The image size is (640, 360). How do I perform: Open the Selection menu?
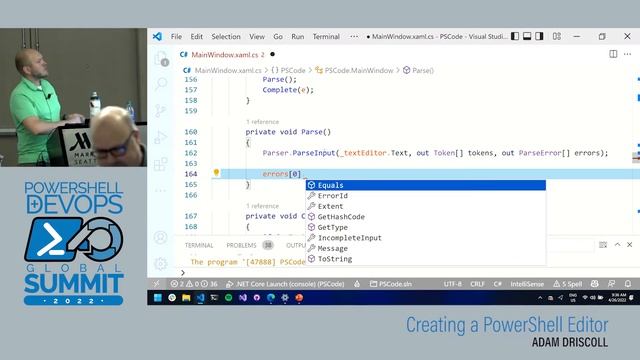pyautogui.click(x=226, y=36)
